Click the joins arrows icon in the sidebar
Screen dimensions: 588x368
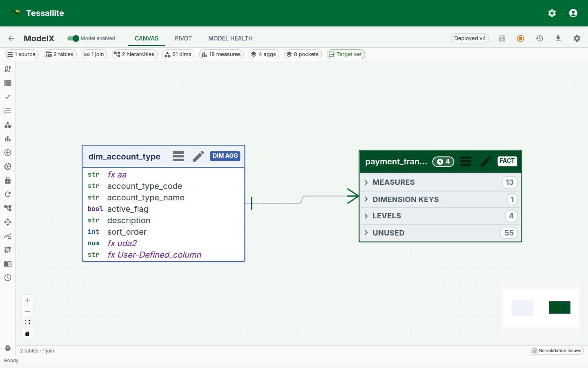coord(8,97)
